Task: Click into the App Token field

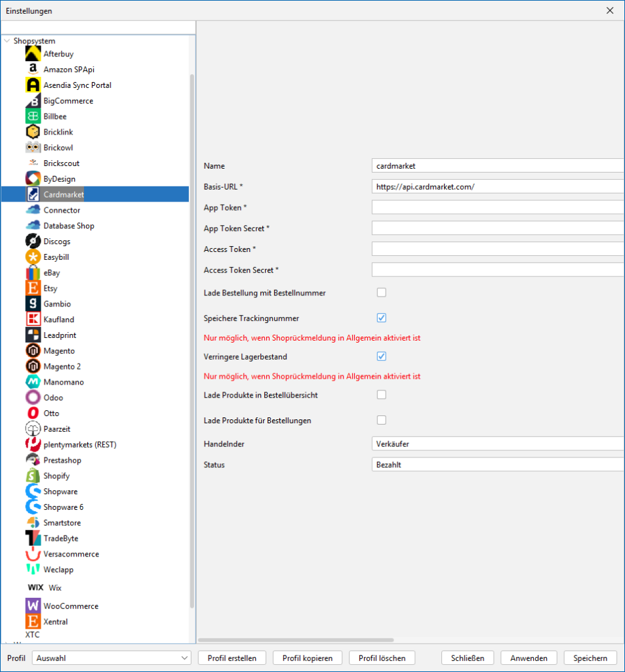Action: (x=497, y=207)
